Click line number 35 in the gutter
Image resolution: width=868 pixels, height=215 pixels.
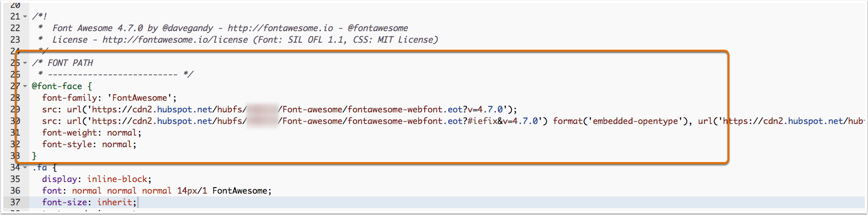(x=15, y=179)
